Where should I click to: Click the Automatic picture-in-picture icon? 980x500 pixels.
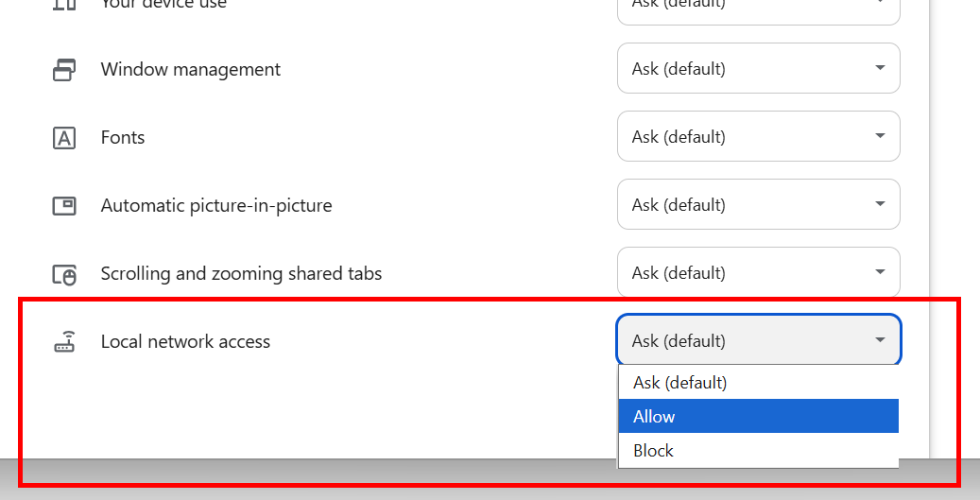click(x=63, y=206)
